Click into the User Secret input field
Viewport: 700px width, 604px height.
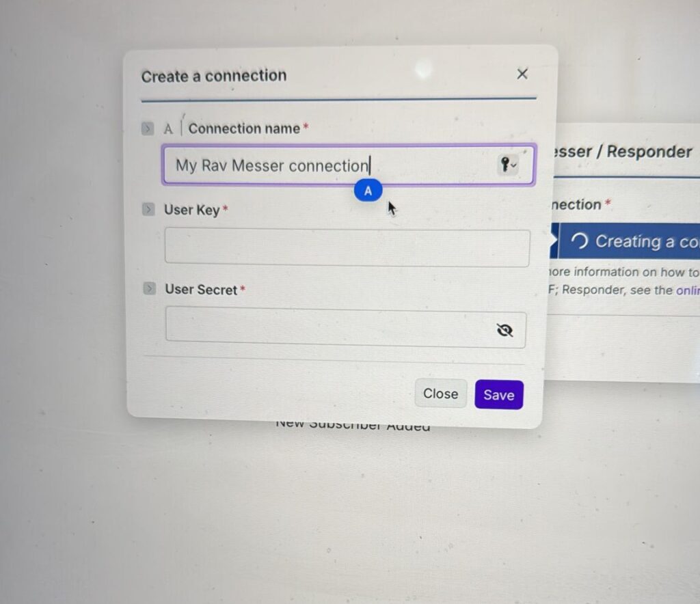(x=346, y=328)
